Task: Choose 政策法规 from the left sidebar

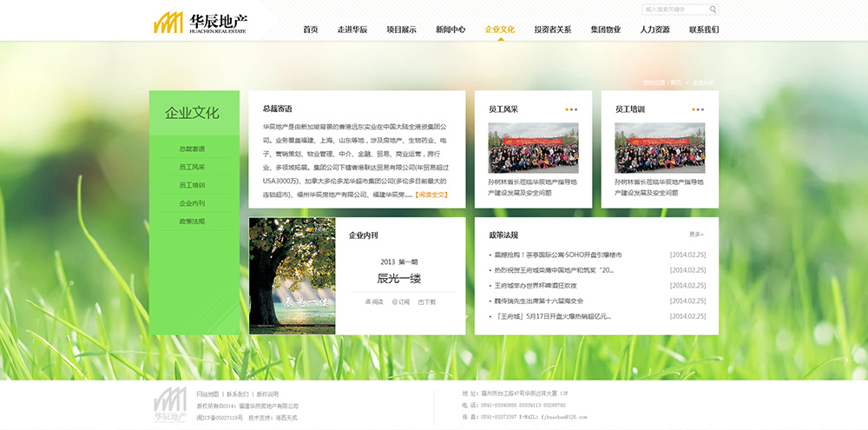Action: coord(192,222)
